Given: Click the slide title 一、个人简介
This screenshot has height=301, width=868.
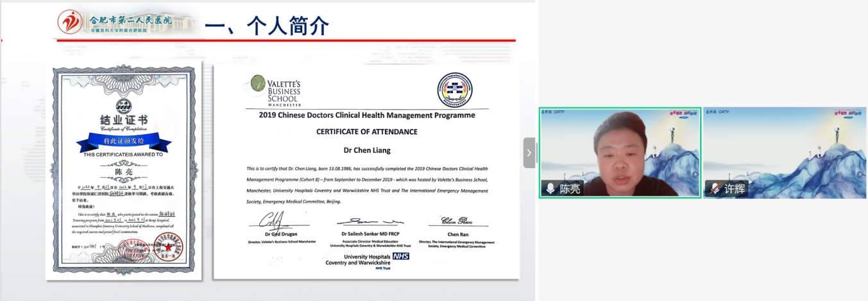Looking at the screenshot, I should [x=266, y=26].
